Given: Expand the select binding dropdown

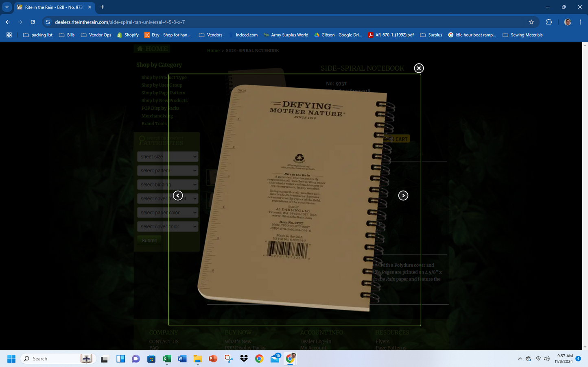Looking at the screenshot, I should (168, 185).
